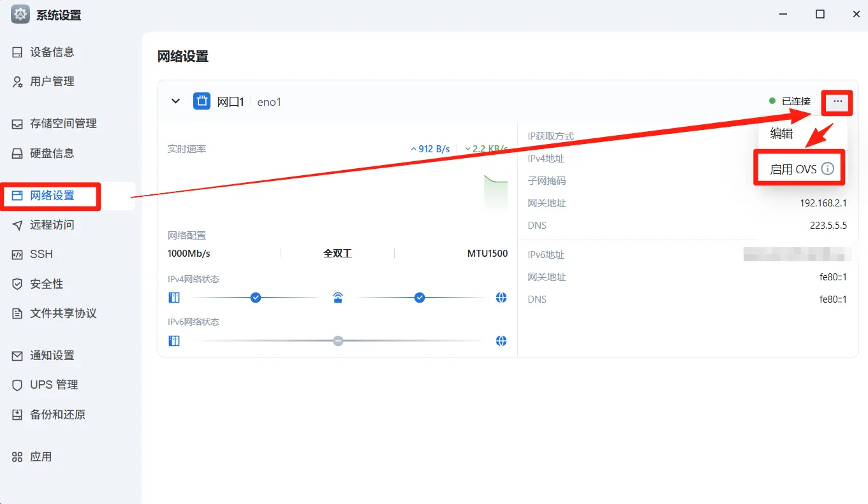
Task: Click the IPv4 router status icon
Action: click(x=338, y=298)
